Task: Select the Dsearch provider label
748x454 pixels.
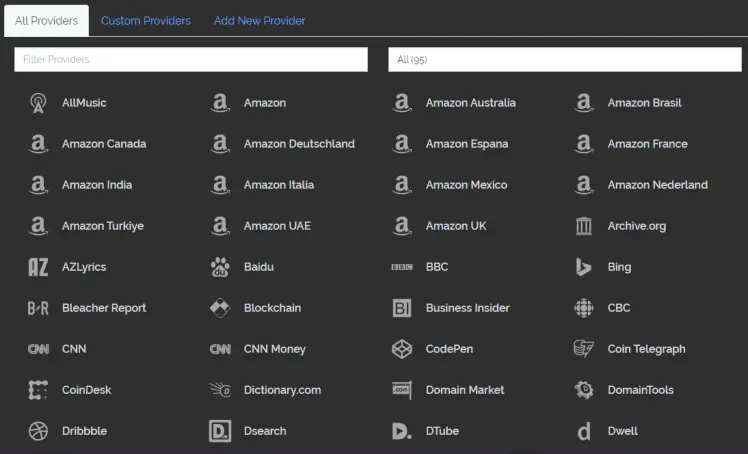Action: click(265, 431)
